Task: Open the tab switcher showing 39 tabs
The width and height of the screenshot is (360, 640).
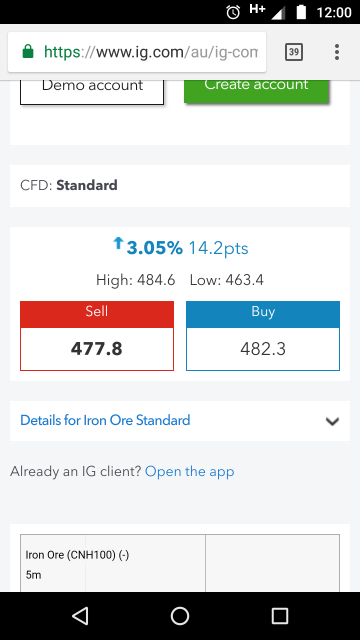Action: click(x=293, y=52)
